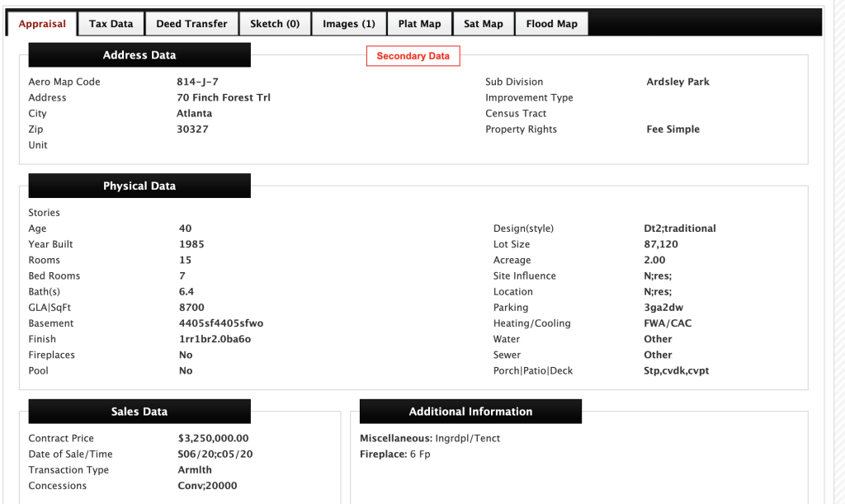Click the Sales Data section header
Image resolution: width=845 pixels, height=504 pixels.
point(139,412)
